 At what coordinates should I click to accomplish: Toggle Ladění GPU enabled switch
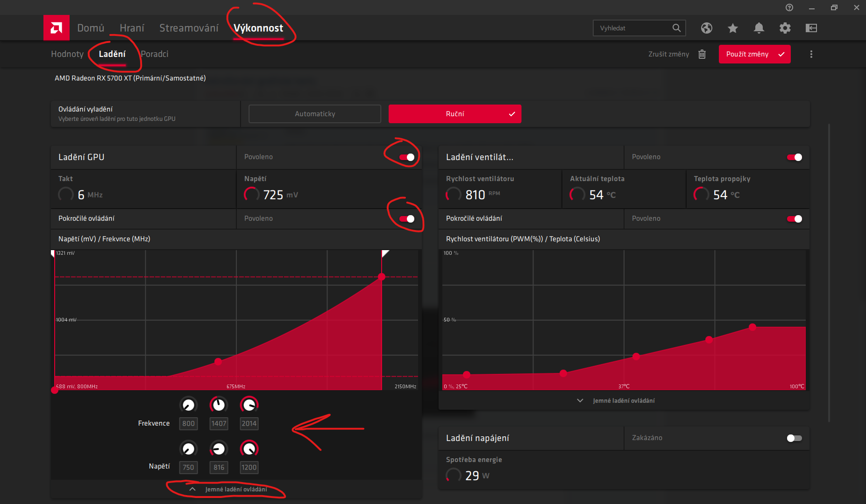407,157
